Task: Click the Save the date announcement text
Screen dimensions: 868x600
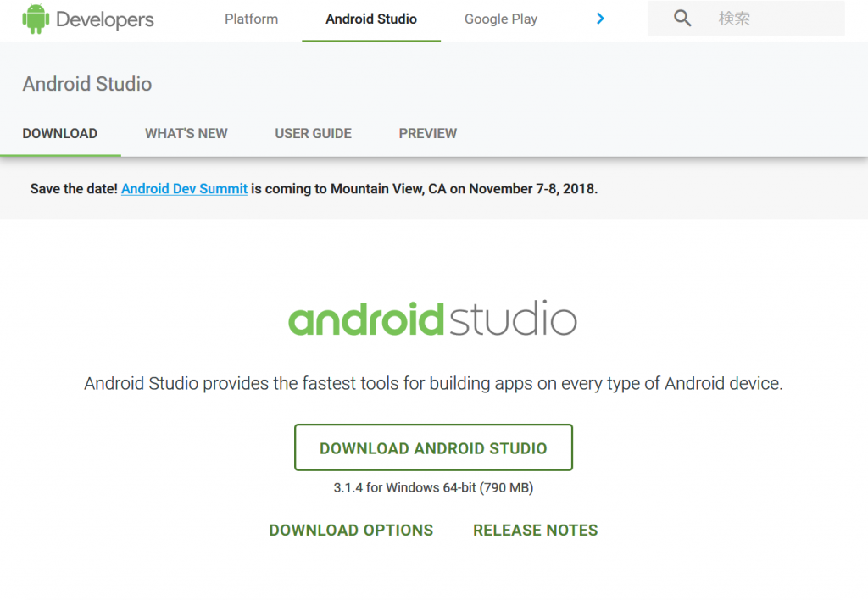Action: coord(74,189)
